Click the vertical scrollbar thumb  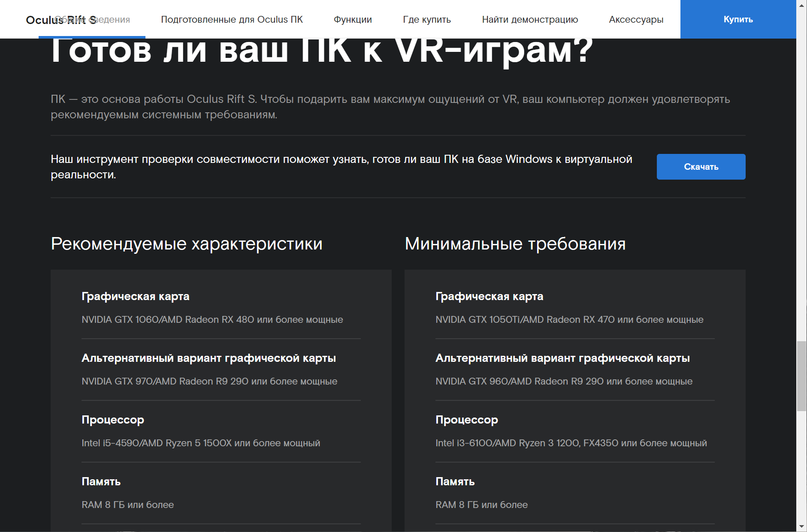(801, 376)
